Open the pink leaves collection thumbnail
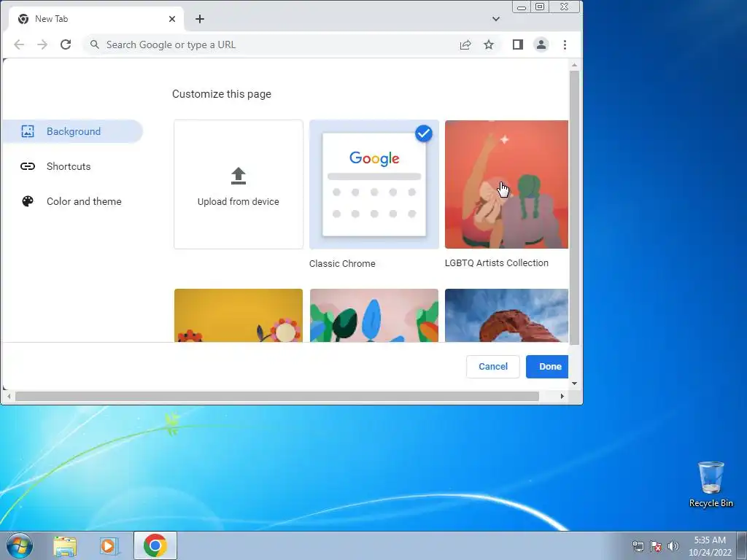This screenshot has height=560, width=747. [x=374, y=315]
